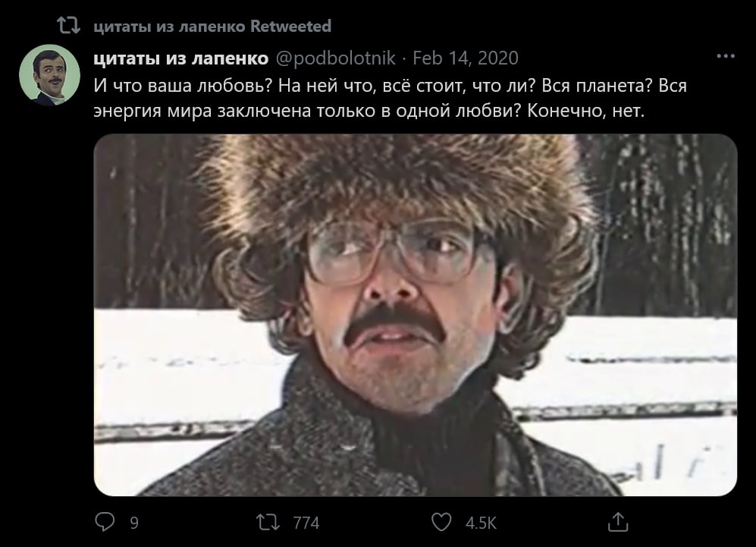Image resolution: width=756 pixels, height=547 pixels.
Task: Click the 4.5K likes count
Action: point(481,523)
